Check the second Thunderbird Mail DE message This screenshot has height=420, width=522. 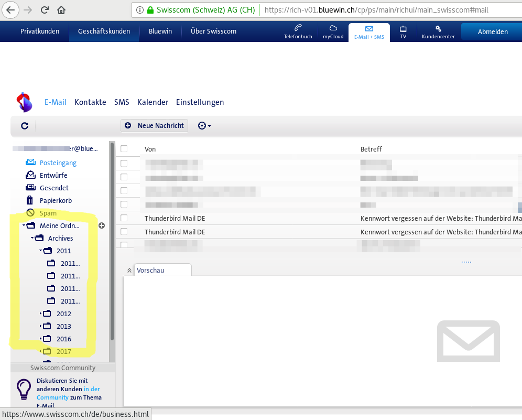point(124,231)
